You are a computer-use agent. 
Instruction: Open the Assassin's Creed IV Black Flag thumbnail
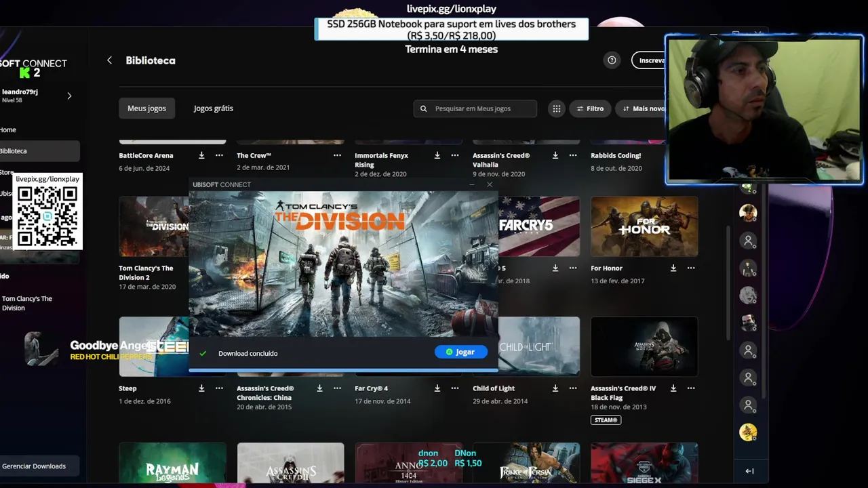(644, 346)
